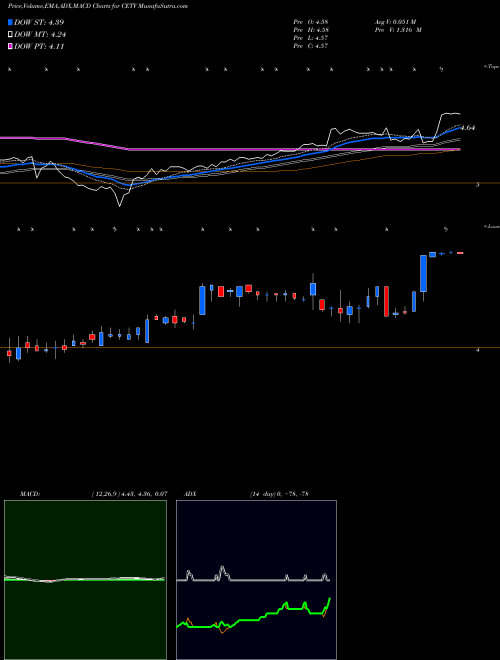Click the MACD: panel heading
This screenshot has width=500, height=660.
tap(30, 494)
